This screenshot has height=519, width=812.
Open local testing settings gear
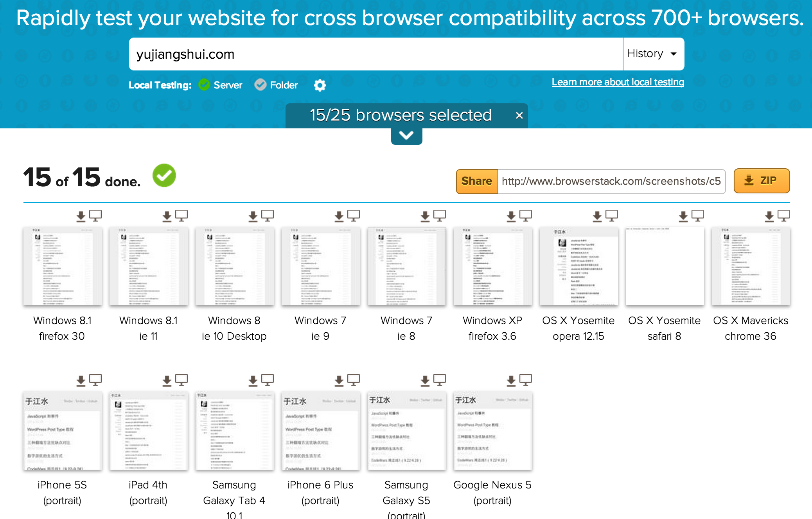coord(320,85)
